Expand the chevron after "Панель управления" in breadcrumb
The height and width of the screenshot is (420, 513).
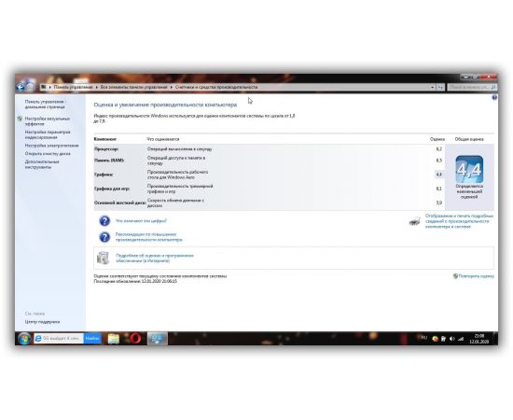coord(96,87)
